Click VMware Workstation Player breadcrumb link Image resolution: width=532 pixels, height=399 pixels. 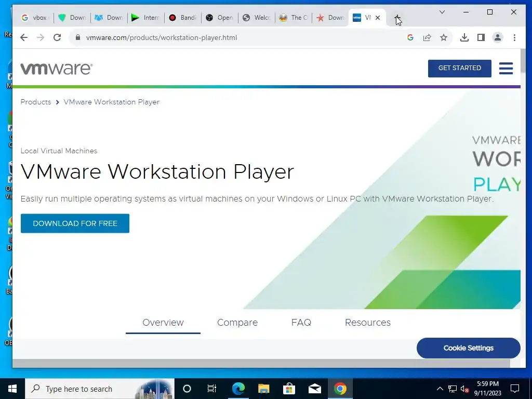pyautogui.click(x=111, y=102)
